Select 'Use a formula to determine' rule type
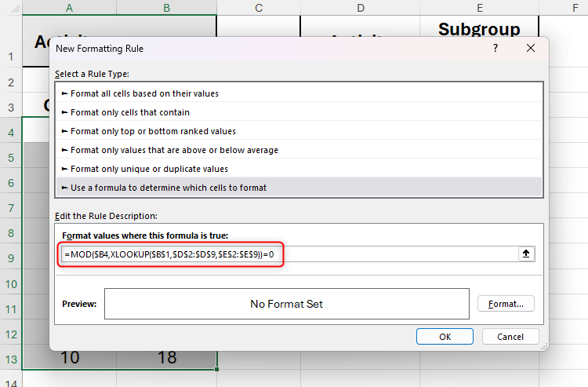The height and width of the screenshot is (387, 588). (x=169, y=188)
